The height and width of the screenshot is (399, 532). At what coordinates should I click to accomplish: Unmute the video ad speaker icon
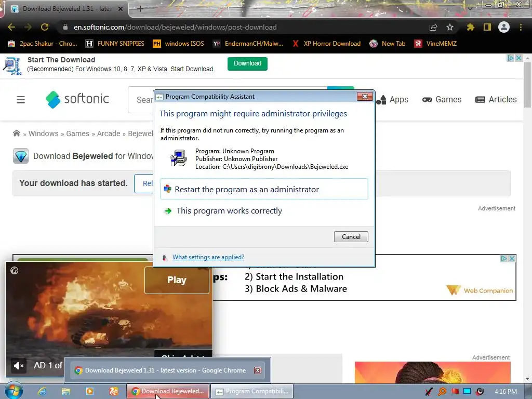[x=18, y=366]
